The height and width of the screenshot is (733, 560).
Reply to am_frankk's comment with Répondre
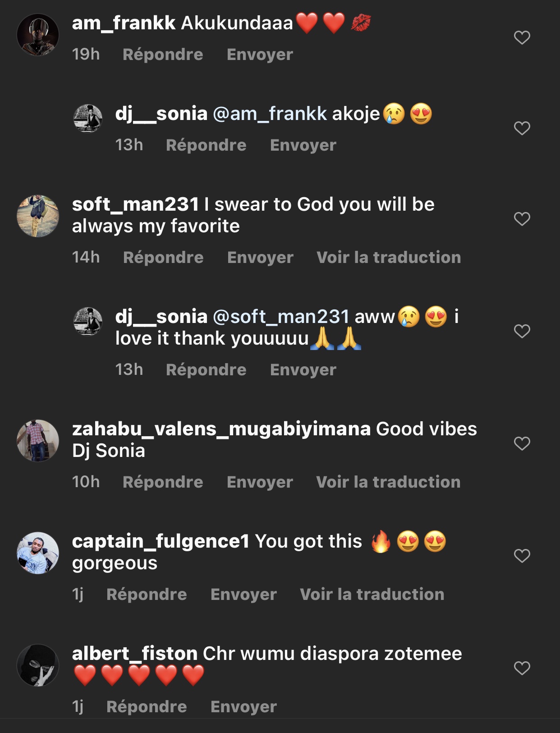(163, 55)
